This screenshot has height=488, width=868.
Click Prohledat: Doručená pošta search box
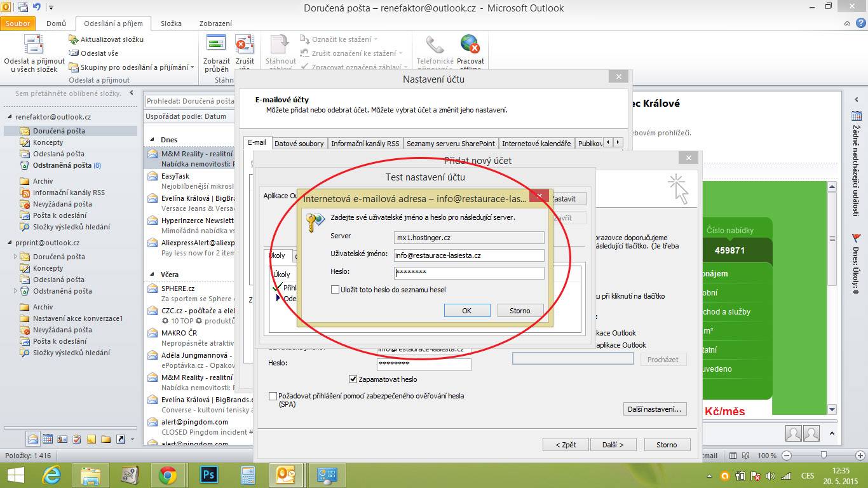[x=190, y=101]
